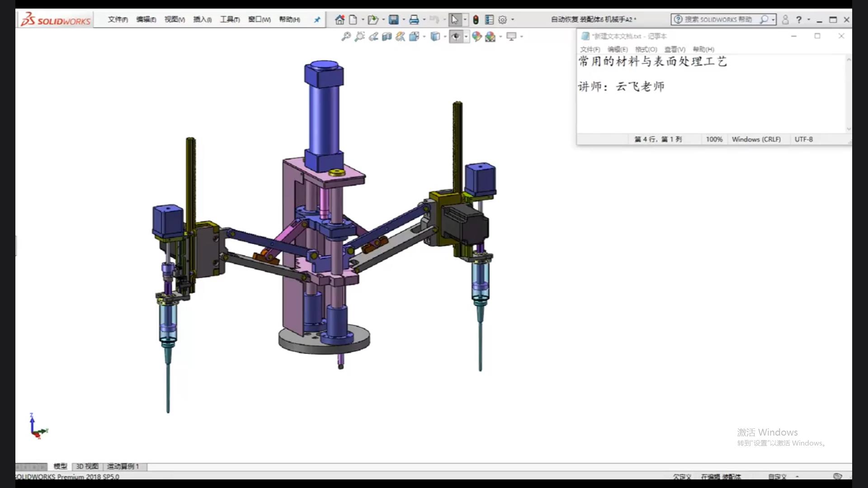Image resolution: width=868 pixels, height=488 pixels.
Task: Open the 帮助(H) menu in SOLIDWORKS
Action: [x=289, y=19]
